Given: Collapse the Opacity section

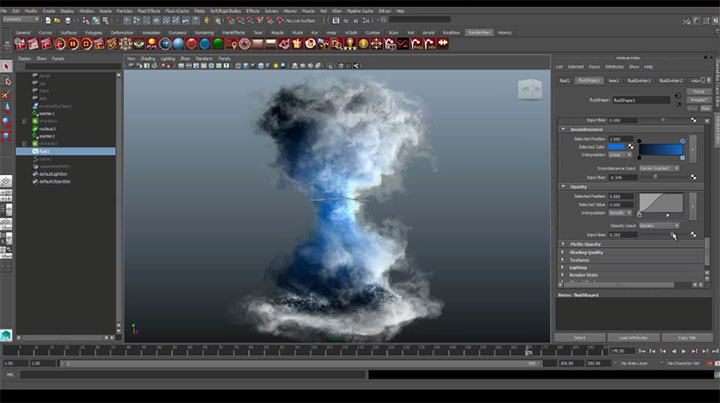Looking at the screenshot, I should (563, 187).
